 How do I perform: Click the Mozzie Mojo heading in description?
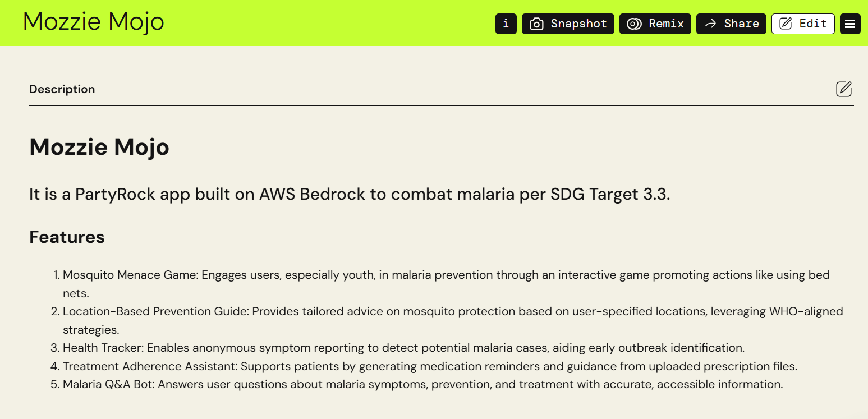99,148
